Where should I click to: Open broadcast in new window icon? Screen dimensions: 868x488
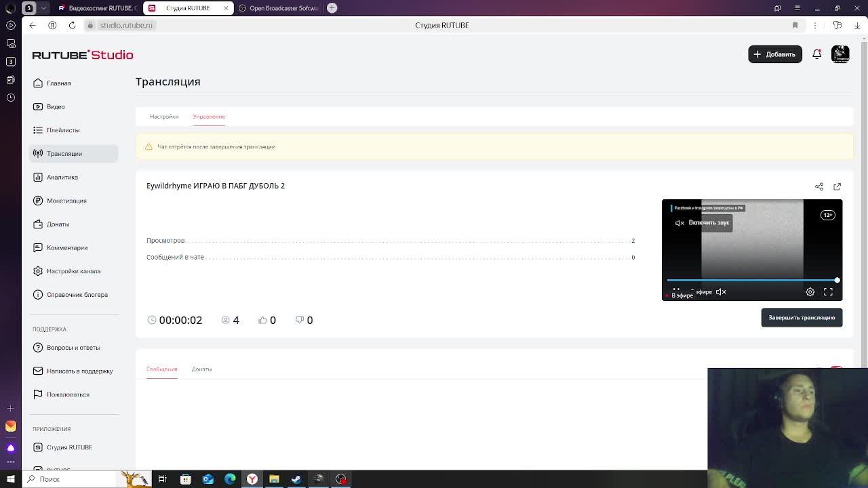pos(837,186)
